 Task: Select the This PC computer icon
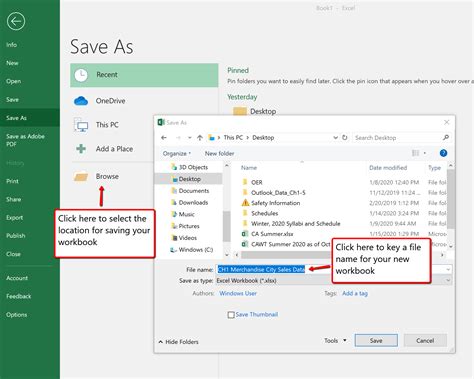pos(81,125)
